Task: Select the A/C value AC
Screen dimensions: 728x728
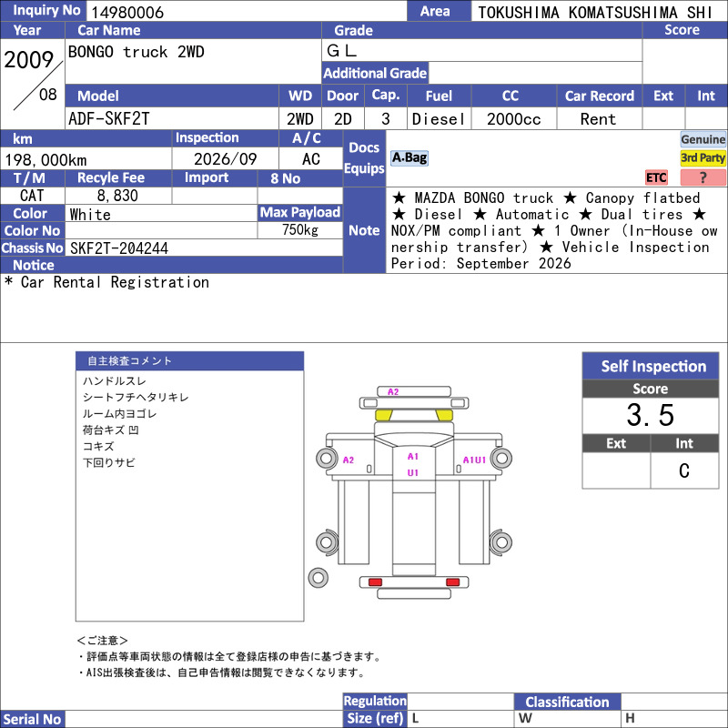Action: coord(311,159)
